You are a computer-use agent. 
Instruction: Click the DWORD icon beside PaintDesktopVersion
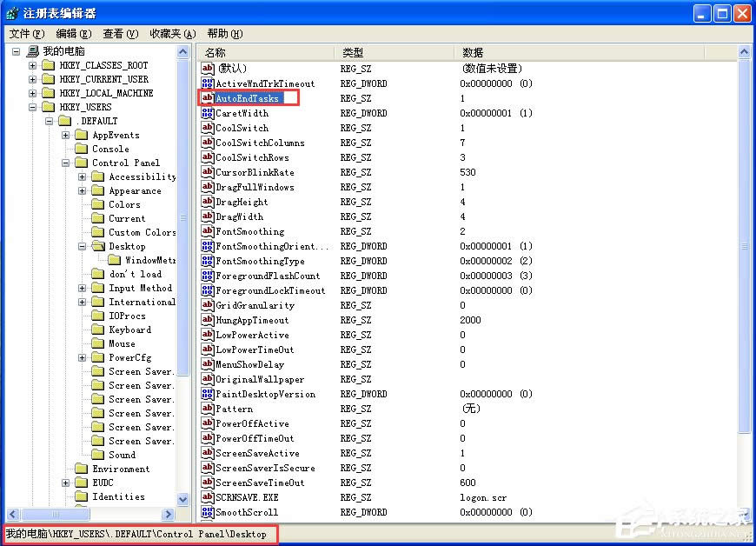click(x=208, y=394)
